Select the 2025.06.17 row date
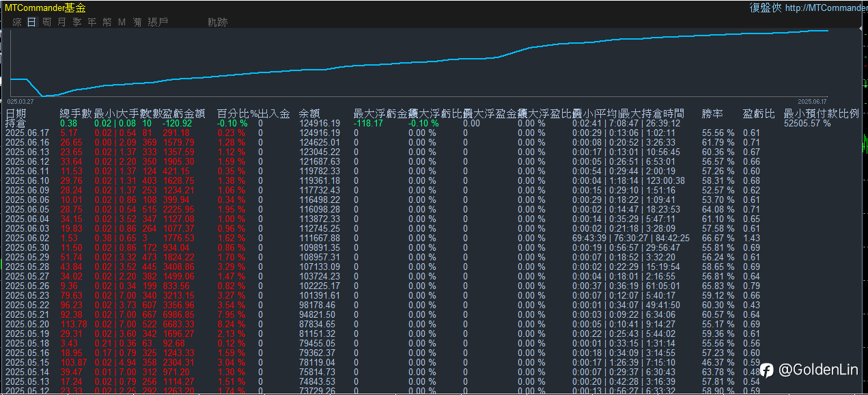 tap(27, 133)
